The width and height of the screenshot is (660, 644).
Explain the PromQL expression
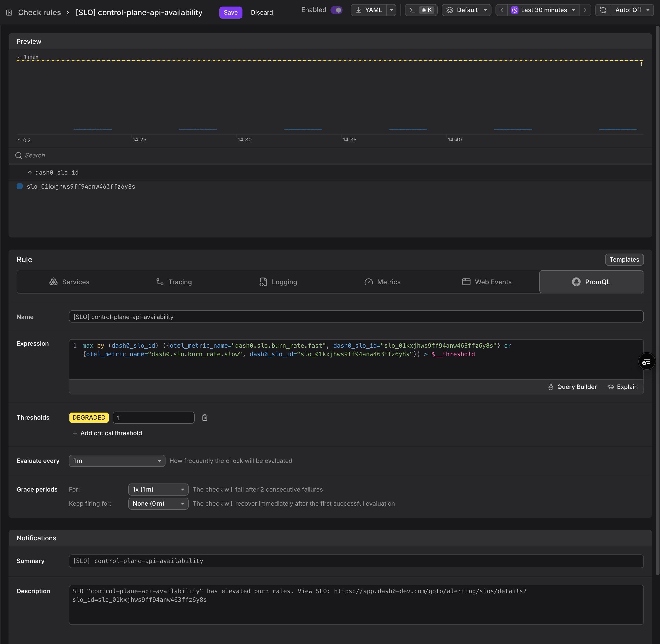point(623,387)
